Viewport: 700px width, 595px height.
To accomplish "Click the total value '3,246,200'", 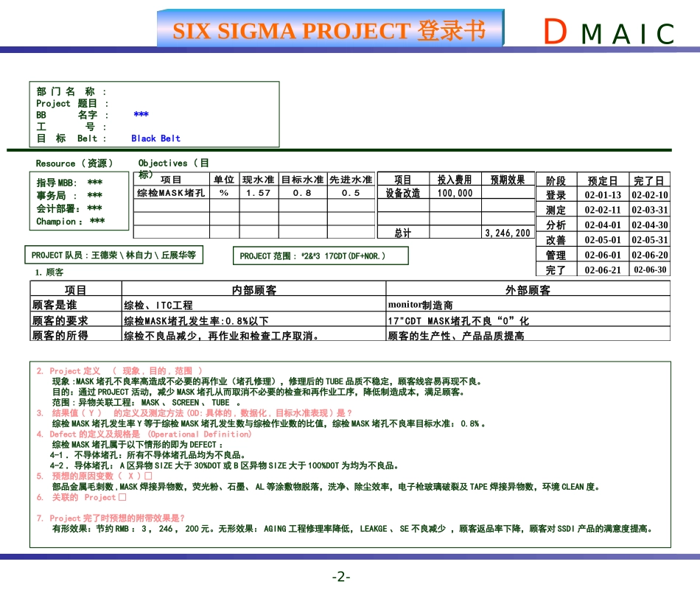I will point(508,233).
